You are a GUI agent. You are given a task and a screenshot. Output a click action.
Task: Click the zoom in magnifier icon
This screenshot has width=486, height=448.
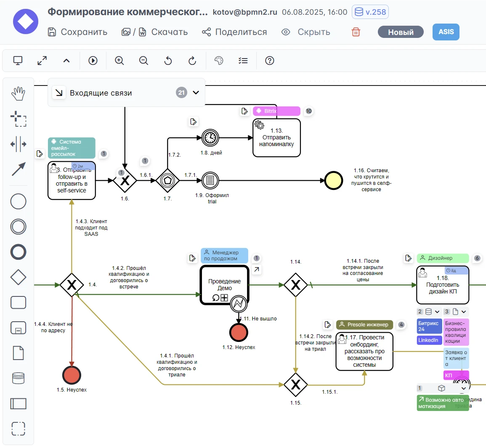coord(120,61)
